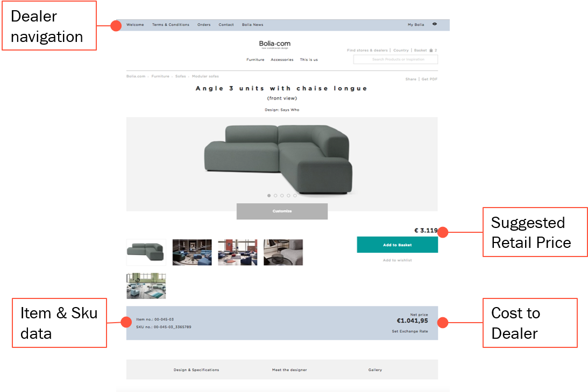Open the Basket bag icon
The width and height of the screenshot is (588, 392).
click(431, 50)
